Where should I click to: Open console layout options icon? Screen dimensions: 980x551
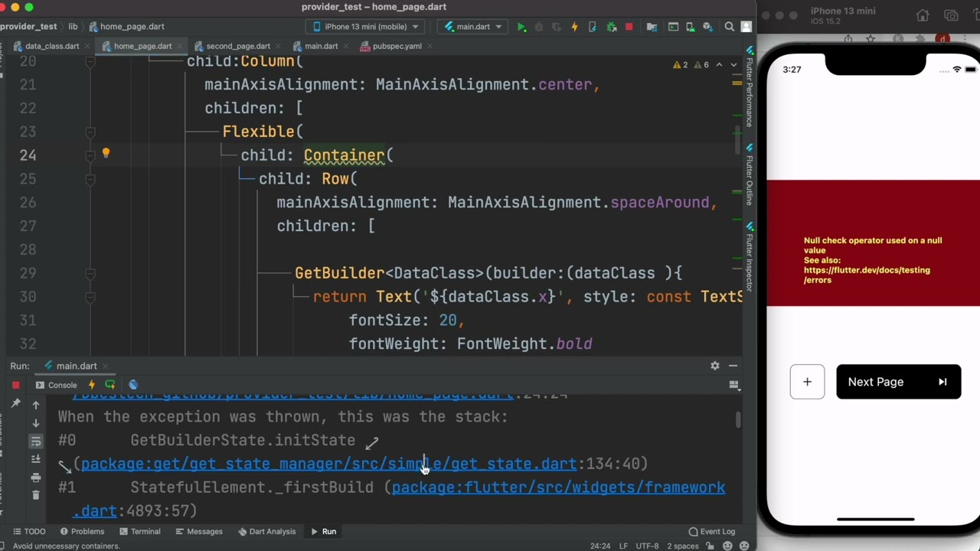point(733,385)
